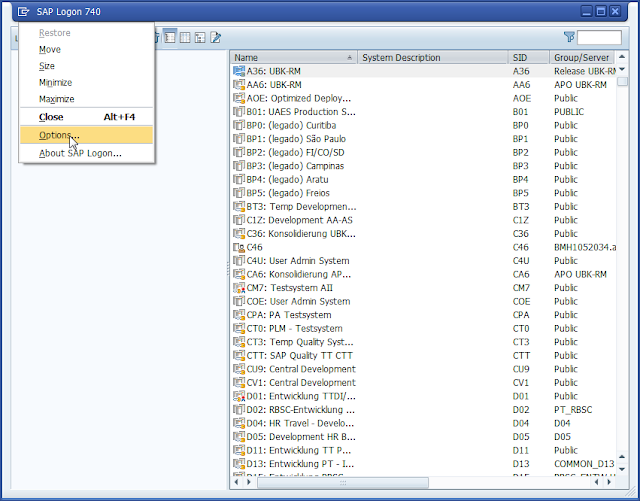The image size is (640, 501).
Task: Choose Move from the system menu
Action: click(86, 49)
